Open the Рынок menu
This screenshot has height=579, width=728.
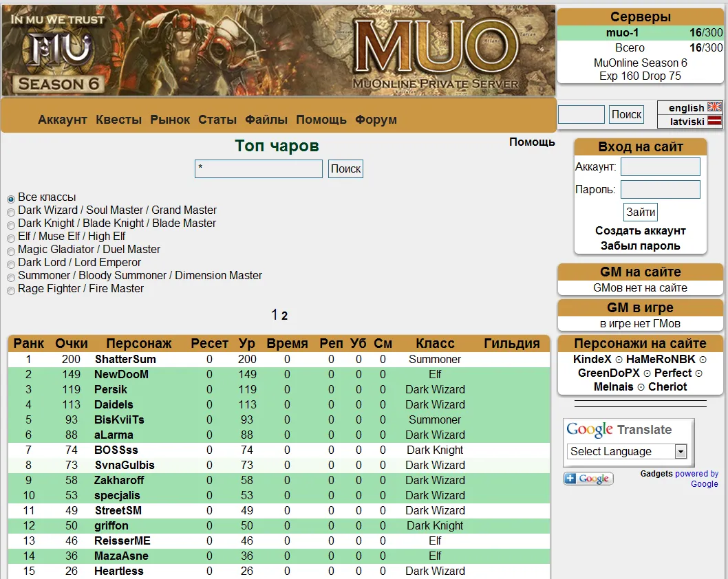170,120
